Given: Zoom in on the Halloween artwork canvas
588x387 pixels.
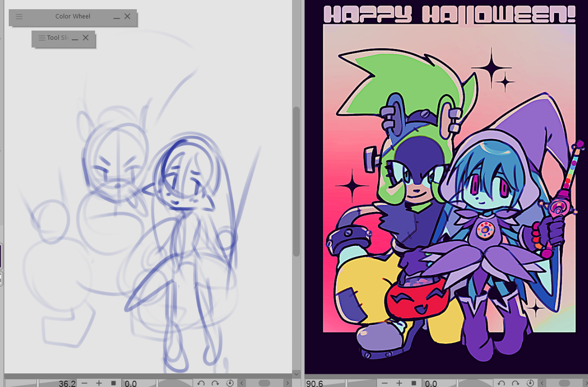Looking at the screenshot, I should 399,383.
